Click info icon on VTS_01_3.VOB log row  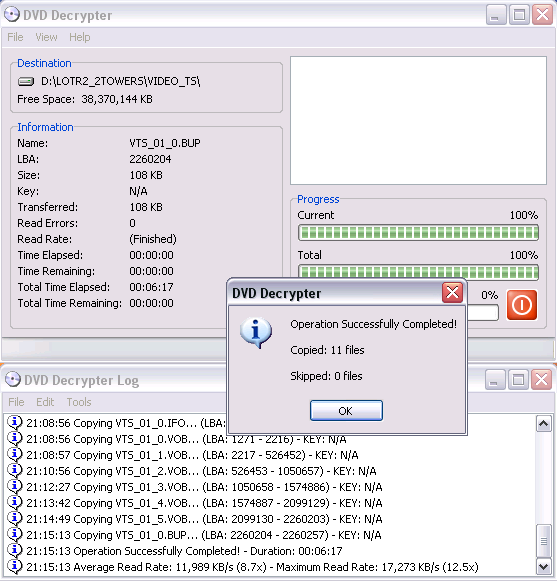[x=15, y=487]
